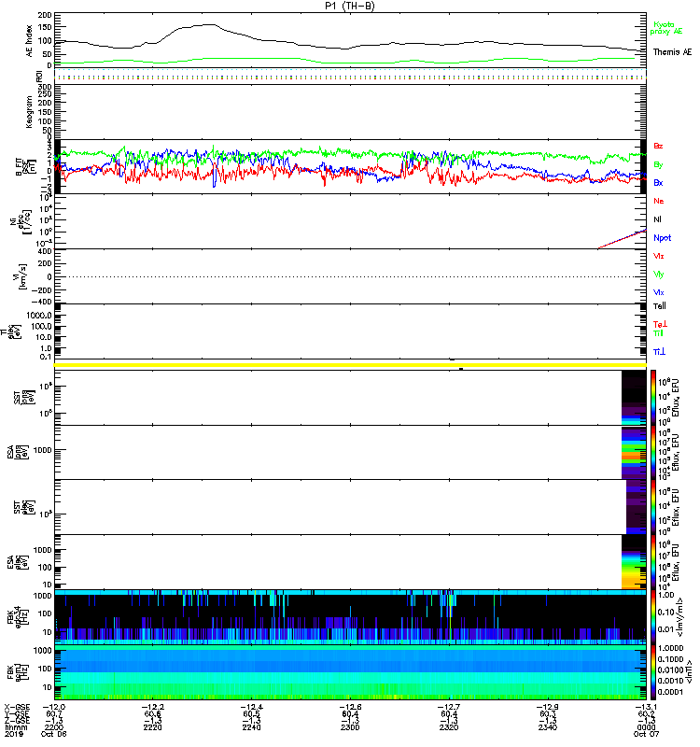Viewport: 700px width, 747px height.
Task: Click the green Viy velocity legend label
Action: (x=659, y=274)
